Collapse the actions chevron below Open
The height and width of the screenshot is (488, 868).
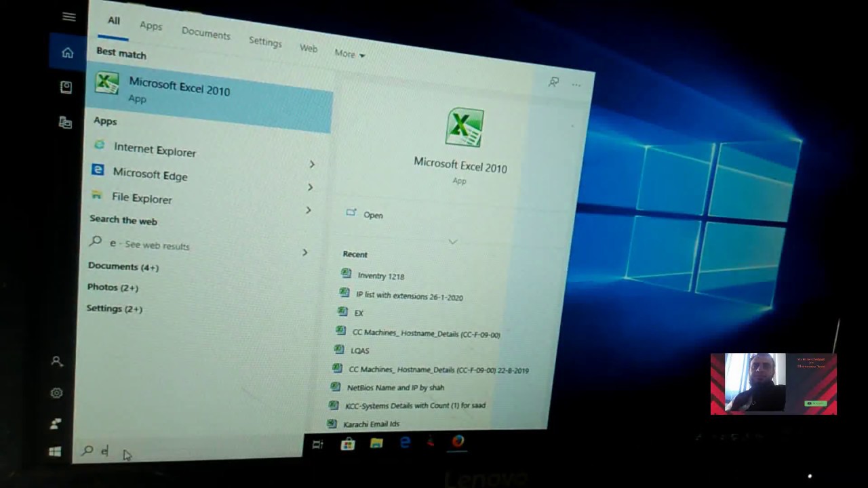coord(453,241)
